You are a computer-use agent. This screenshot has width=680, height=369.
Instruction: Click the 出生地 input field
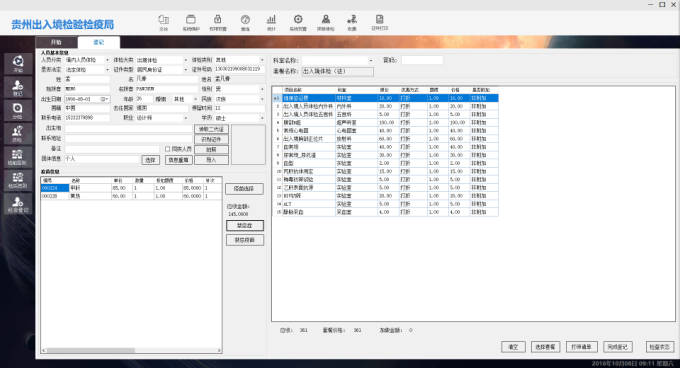pos(128,129)
